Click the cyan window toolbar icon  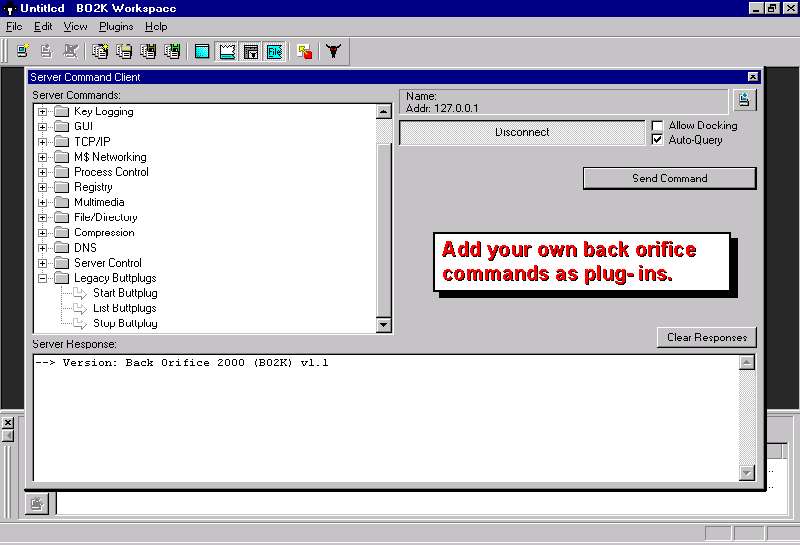coord(202,52)
